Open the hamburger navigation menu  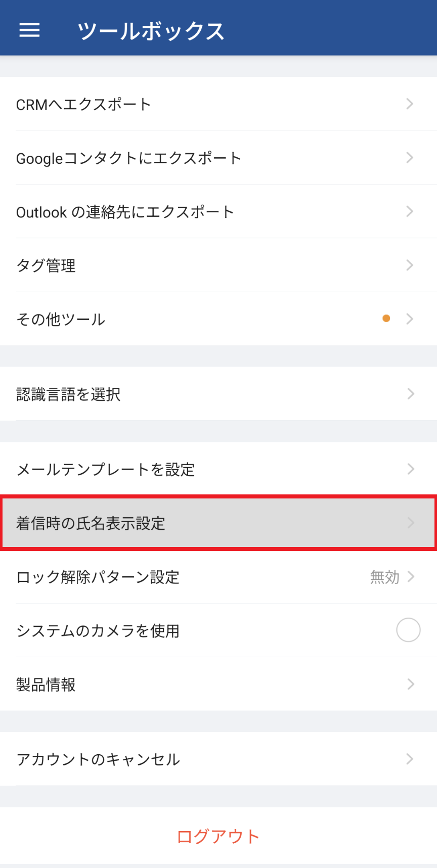tap(29, 30)
